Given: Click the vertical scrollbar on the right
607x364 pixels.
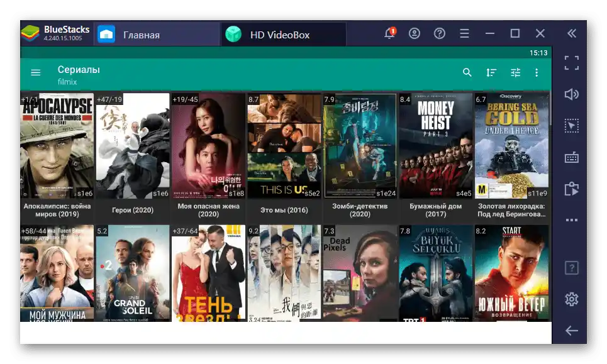Looking at the screenshot, I should pyautogui.click(x=550, y=109).
